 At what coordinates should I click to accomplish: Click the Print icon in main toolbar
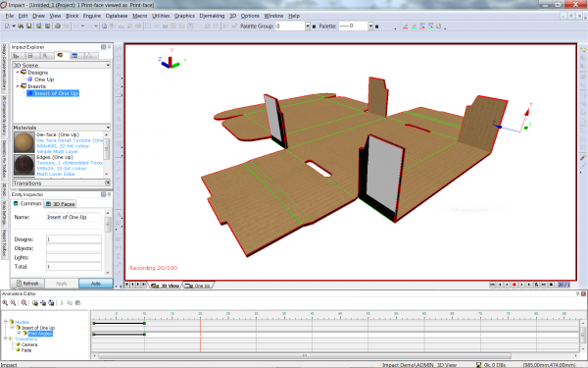[x=58, y=26]
